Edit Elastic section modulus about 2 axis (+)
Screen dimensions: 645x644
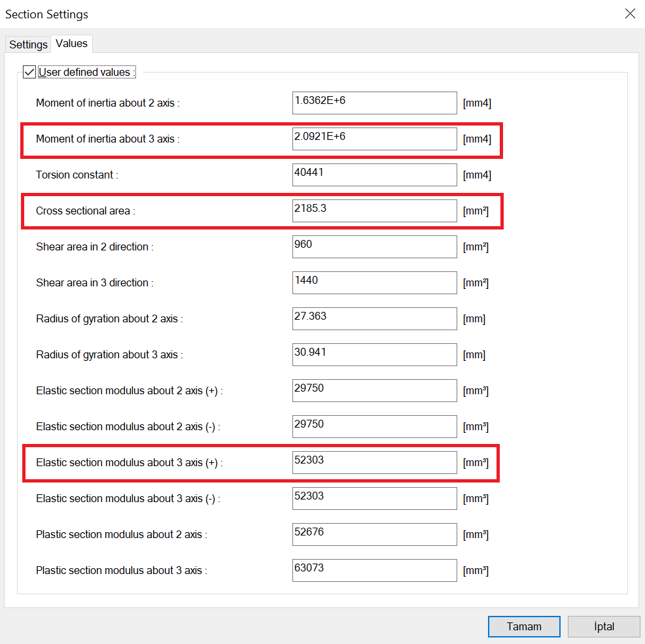tap(374, 390)
